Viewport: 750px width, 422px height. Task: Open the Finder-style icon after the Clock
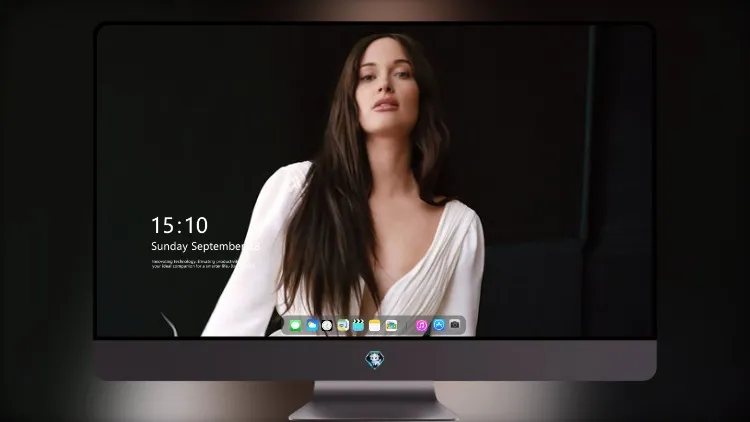pos(343,326)
